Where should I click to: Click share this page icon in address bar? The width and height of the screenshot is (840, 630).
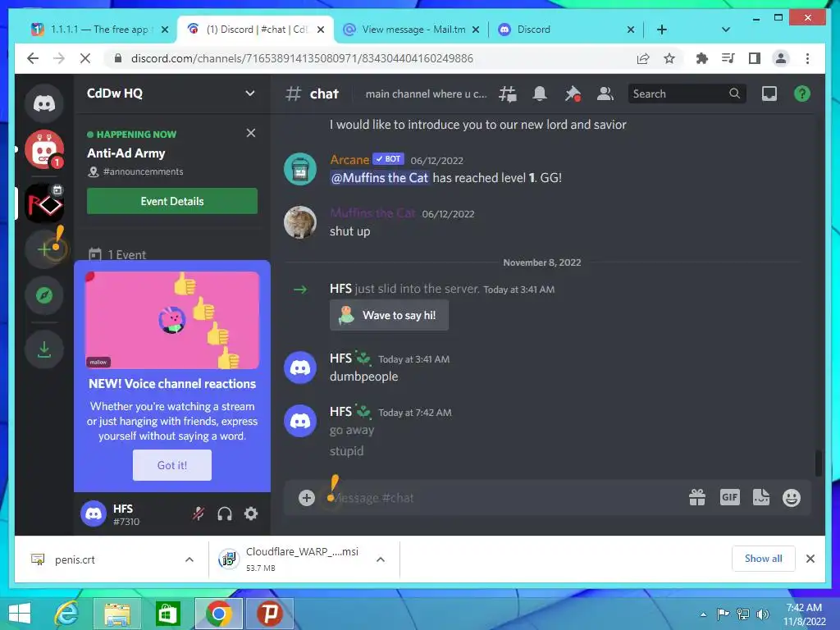pos(643,58)
